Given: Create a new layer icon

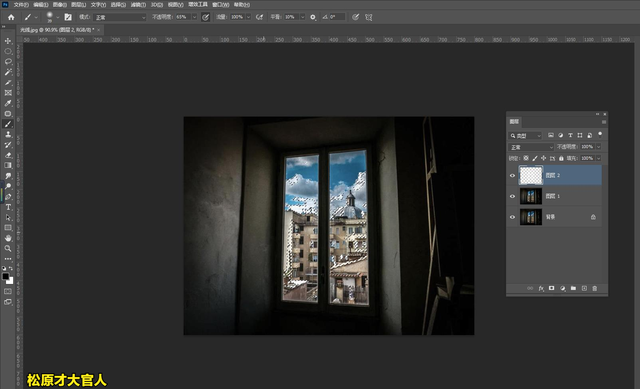Looking at the screenshot, I should [x=584, y=288].
